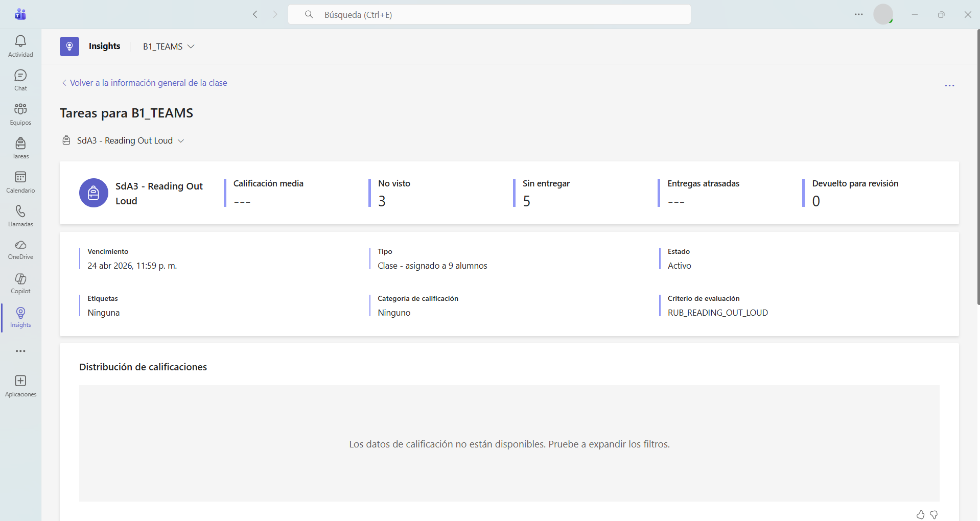Go to Equipos in the sidebar
980x521 pixels.
[20, 114]
